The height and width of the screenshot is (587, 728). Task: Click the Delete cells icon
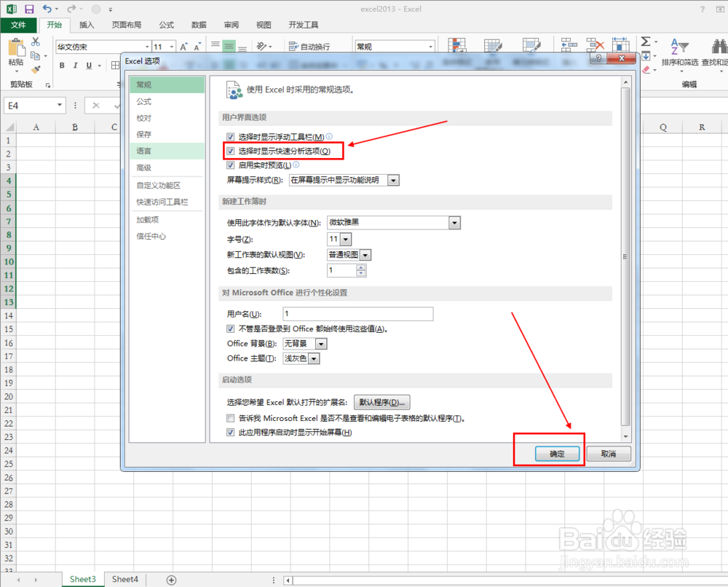[595, 45]
